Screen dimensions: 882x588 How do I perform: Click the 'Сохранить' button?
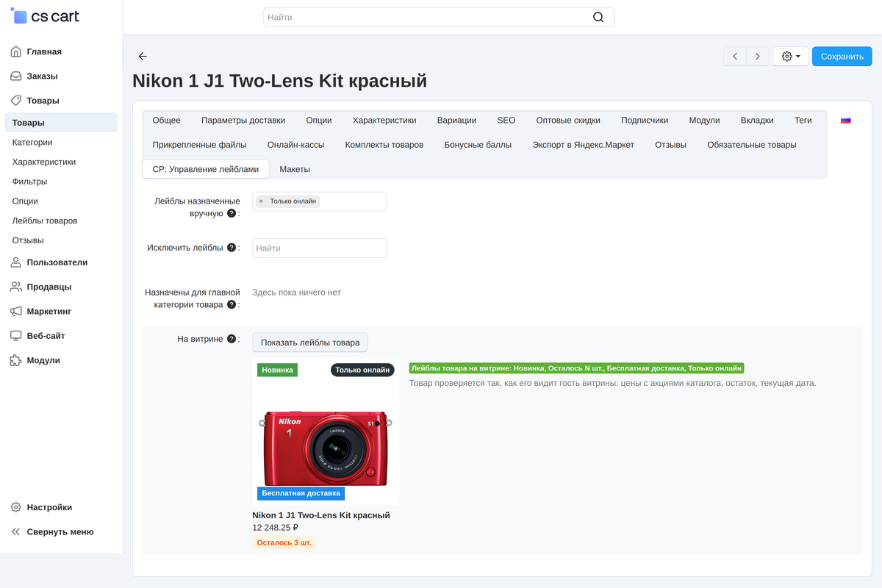click(x=842, y=57)
